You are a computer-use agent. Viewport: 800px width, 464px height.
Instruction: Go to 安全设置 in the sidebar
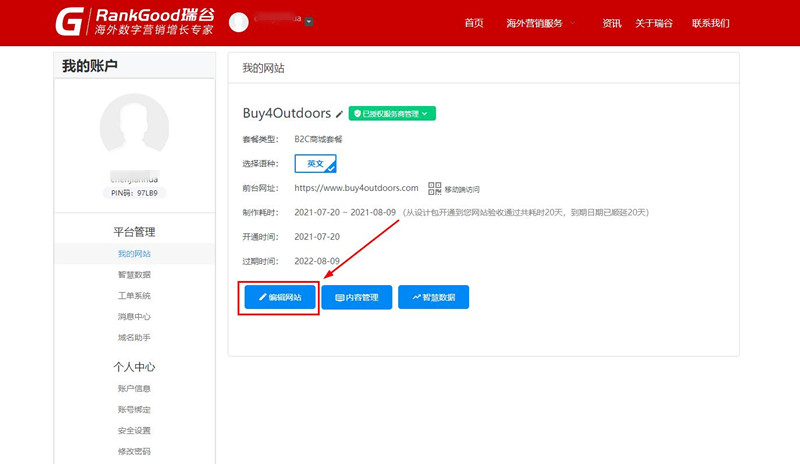(134, 430)
